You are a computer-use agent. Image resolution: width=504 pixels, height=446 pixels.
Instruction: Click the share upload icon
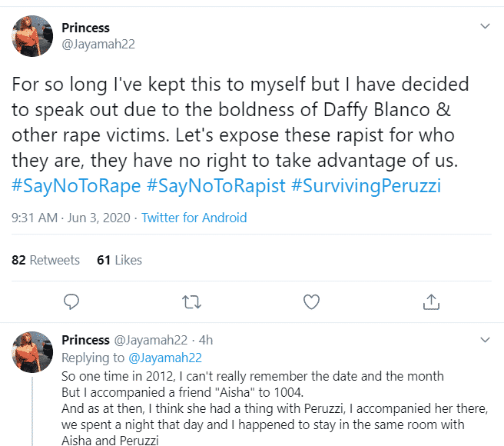(x=431, y=301)
